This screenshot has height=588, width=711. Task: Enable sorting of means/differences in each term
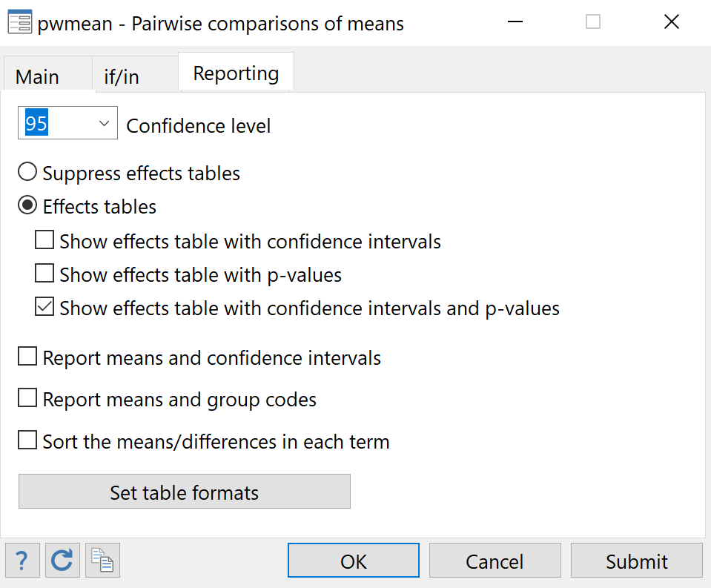coord(27,440)
